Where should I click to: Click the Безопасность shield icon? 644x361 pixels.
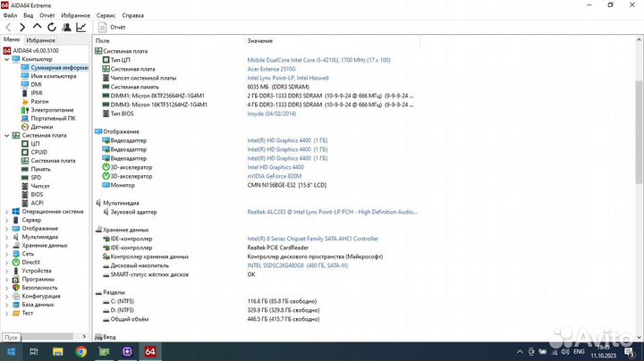[15, 288]
